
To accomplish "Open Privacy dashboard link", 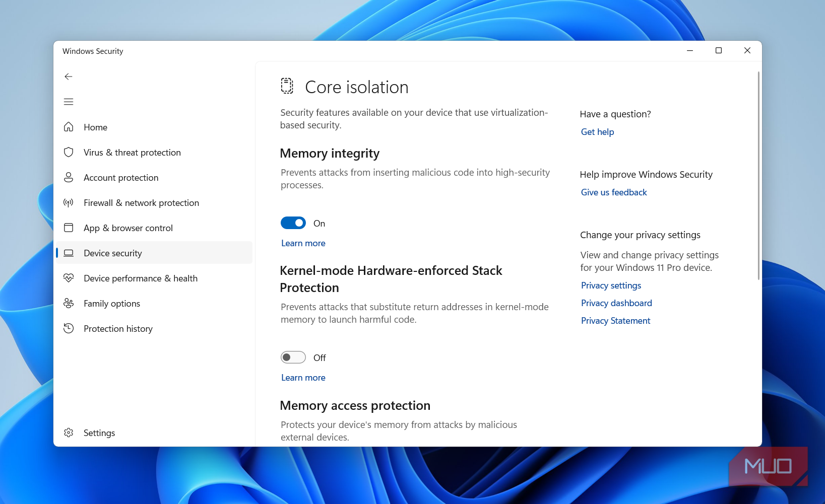I will click(x=616, y=303).
